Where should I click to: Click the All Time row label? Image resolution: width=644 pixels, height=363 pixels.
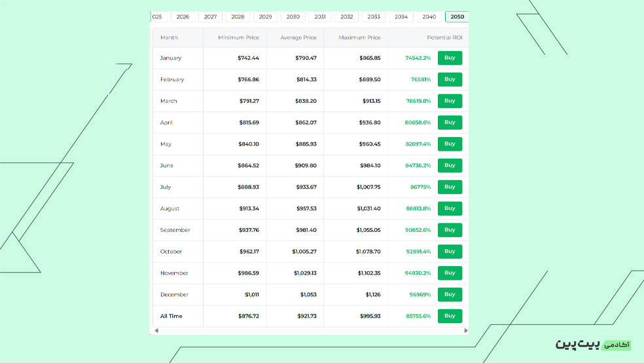click(171, 316)
